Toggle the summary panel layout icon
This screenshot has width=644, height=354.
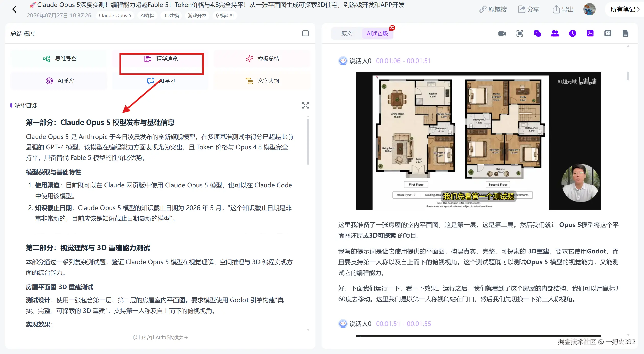(306, 33)
